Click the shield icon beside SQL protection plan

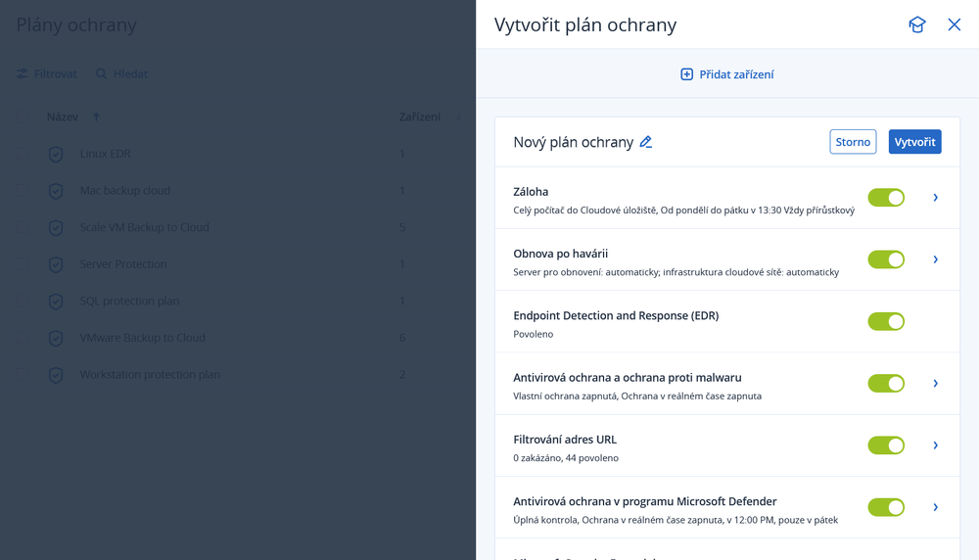click(56, 301)
